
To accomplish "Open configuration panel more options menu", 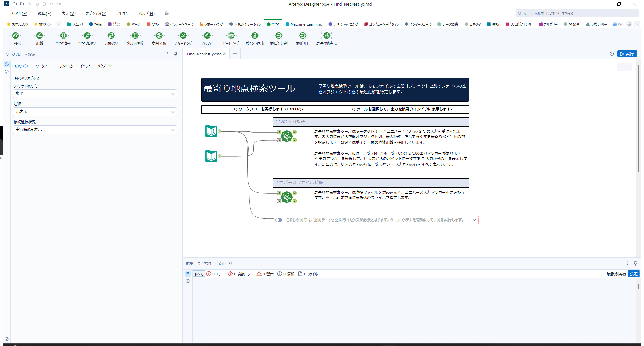I will click(168, 54).
